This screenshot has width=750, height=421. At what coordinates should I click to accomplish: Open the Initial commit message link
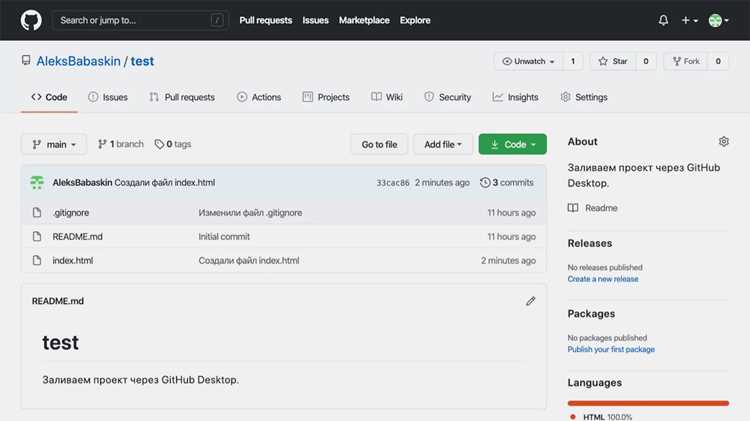[224, 236]
